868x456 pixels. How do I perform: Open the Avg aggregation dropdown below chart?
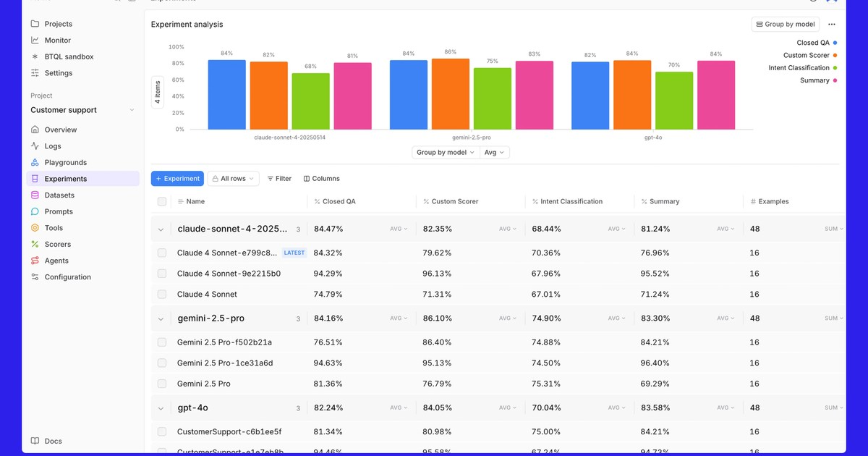495,153
